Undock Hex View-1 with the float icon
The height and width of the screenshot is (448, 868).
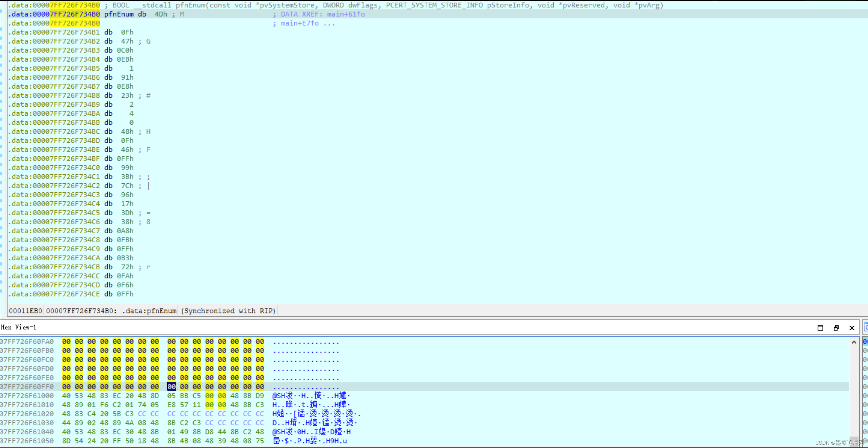(x=836, y=328)
